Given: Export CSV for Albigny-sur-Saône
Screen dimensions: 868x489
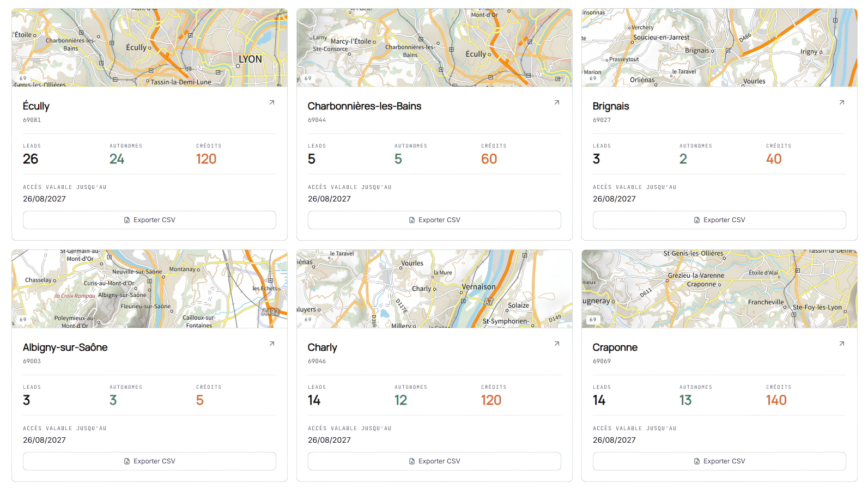Looking at the screenshot, I should [149, 461].
